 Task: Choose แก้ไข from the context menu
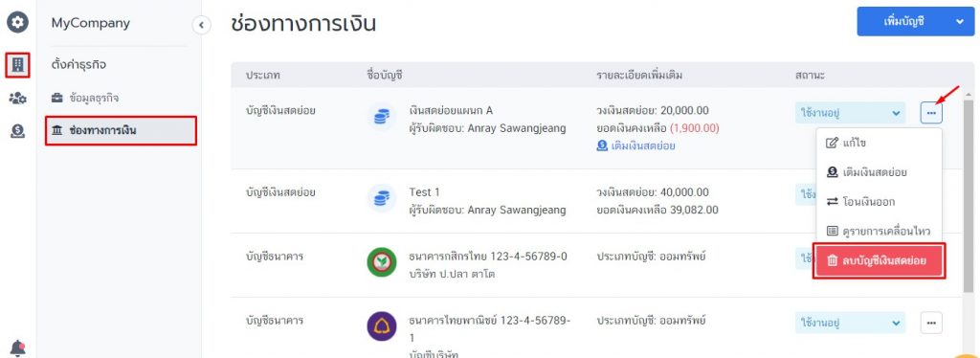(x=879, y=143)
